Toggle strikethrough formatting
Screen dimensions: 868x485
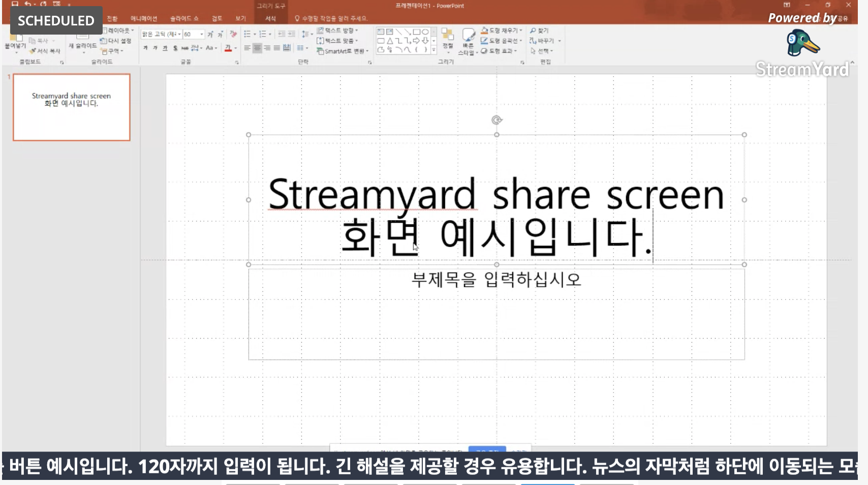coord(184,48)
